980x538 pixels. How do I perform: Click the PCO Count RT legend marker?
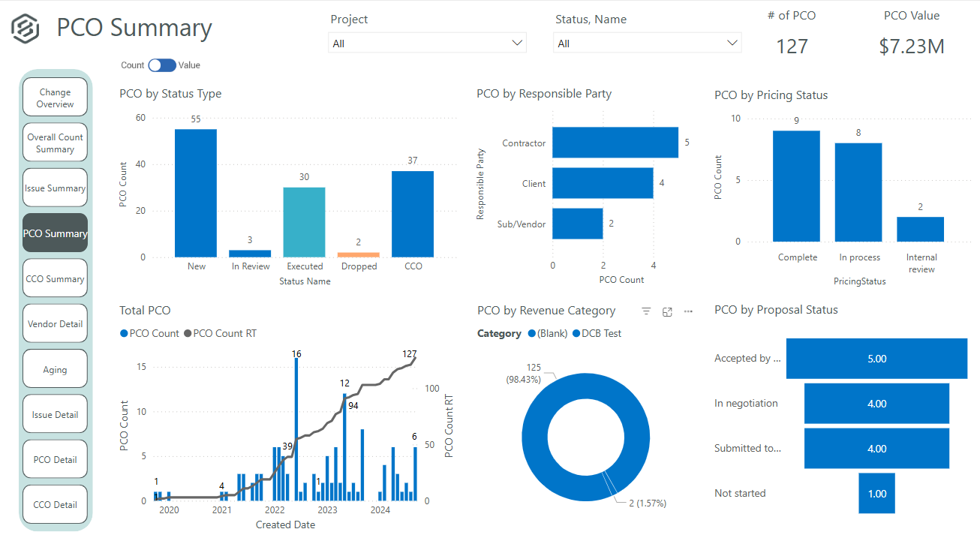click(188, 333)
